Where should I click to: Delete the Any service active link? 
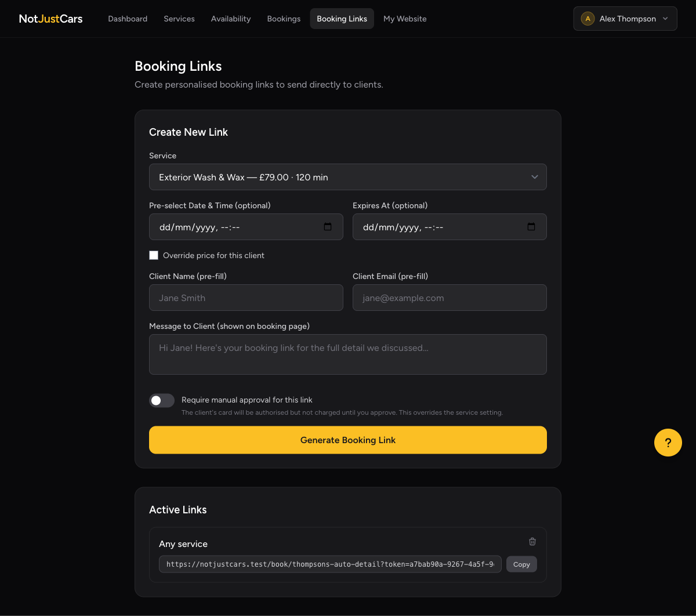tap(532, 541)
